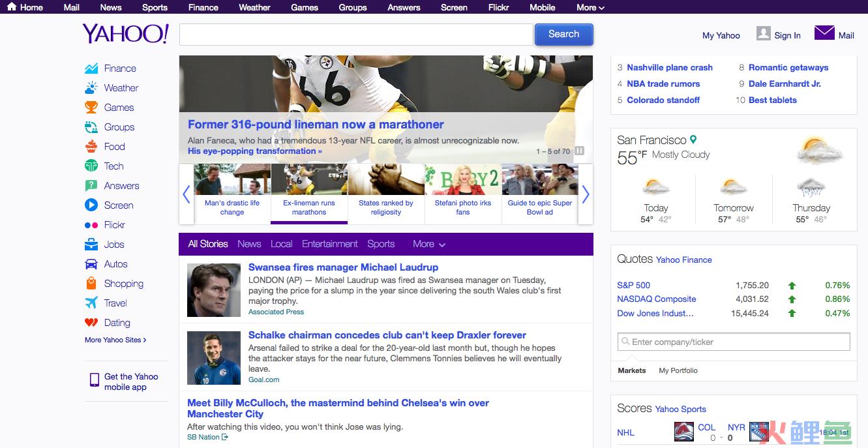
Task: Open the Yahoo Finance link in Quotes
Action: coord(684,260)
